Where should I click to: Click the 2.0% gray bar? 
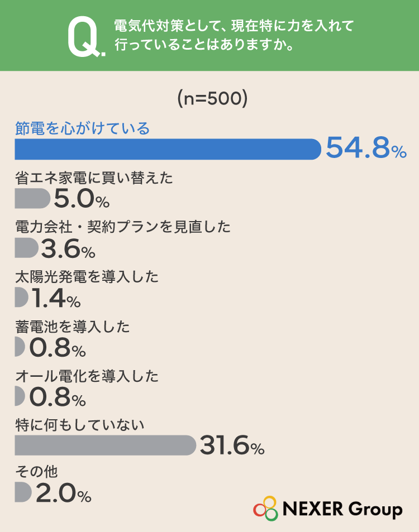click(23, 492)
